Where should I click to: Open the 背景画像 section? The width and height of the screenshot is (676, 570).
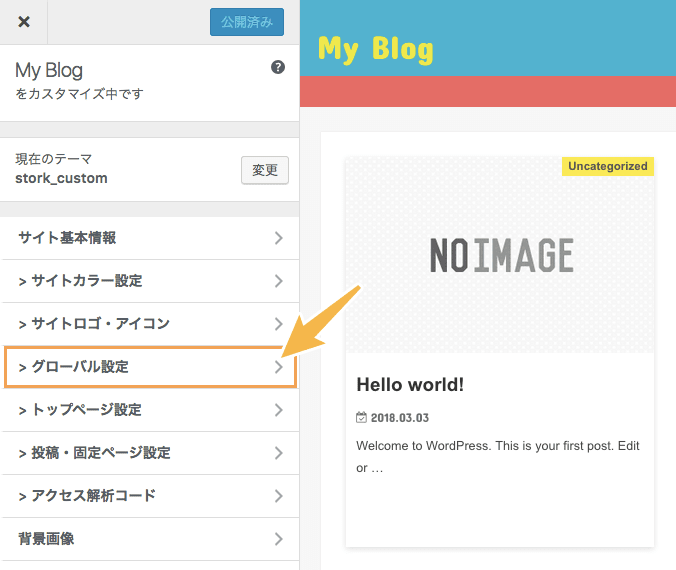[150, 539]
